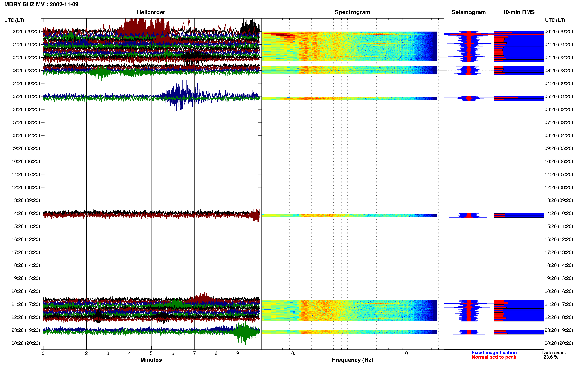588x368 pixels.
Task: Click the plot title 'MBRY BHZ MV : 2002-11-09'
Action: click(x=41, y=4)
